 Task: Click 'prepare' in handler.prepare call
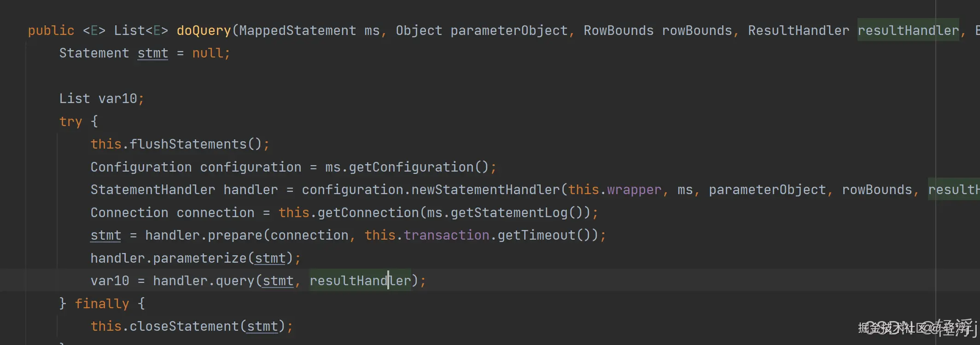pyautogui.click(x=235, y=235)
